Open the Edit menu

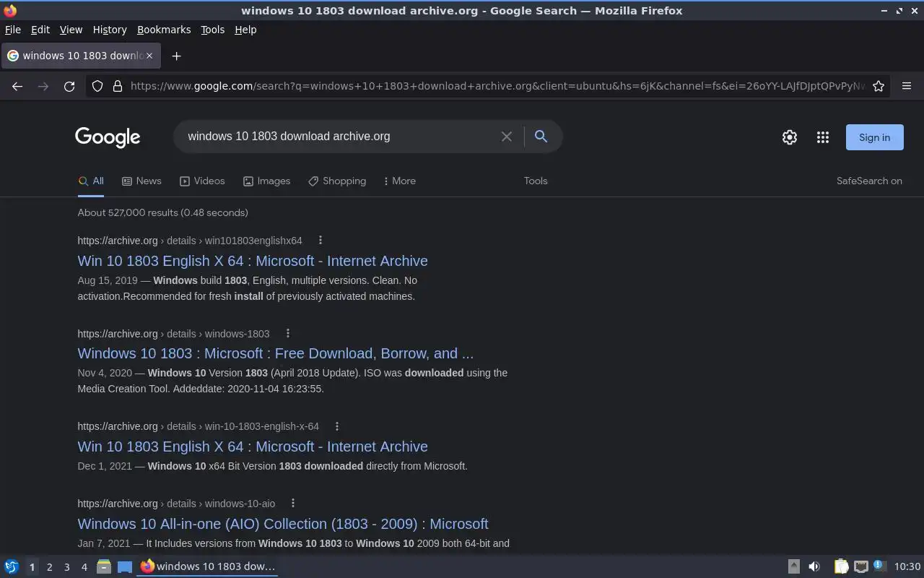pos(40,30)
